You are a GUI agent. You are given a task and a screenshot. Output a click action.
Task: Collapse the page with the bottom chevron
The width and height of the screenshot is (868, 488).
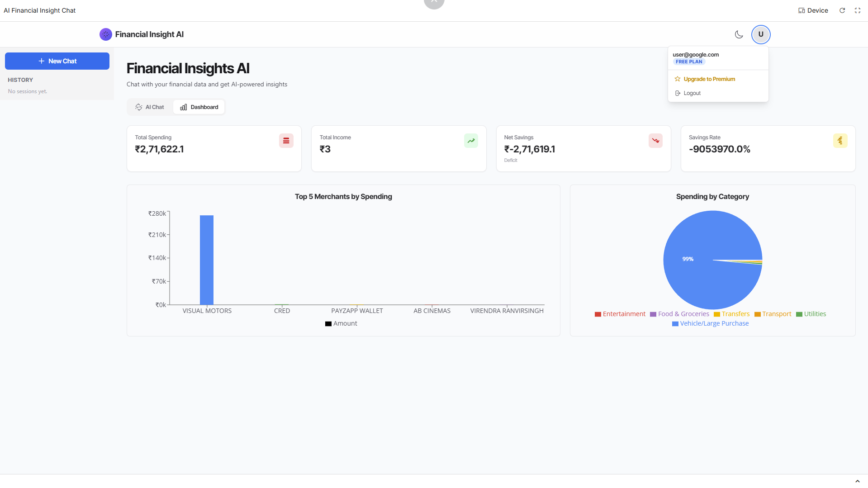857,481
